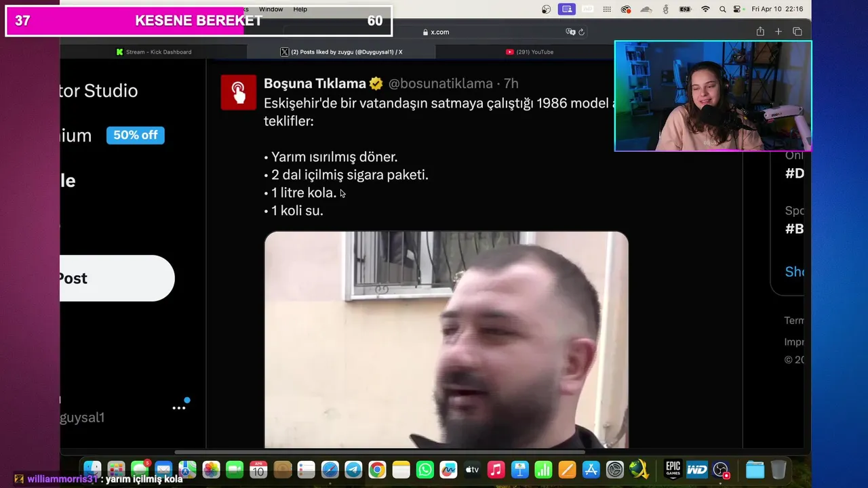This screenshot has width=868, height=488.
Task: Click the translate icon in address bar
Action: (570, 32)
